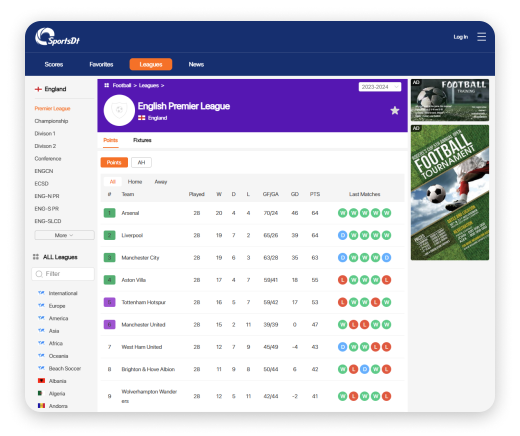Select America in league list
The width and height of the screenshot is (520, 436).
coord(58,318)
